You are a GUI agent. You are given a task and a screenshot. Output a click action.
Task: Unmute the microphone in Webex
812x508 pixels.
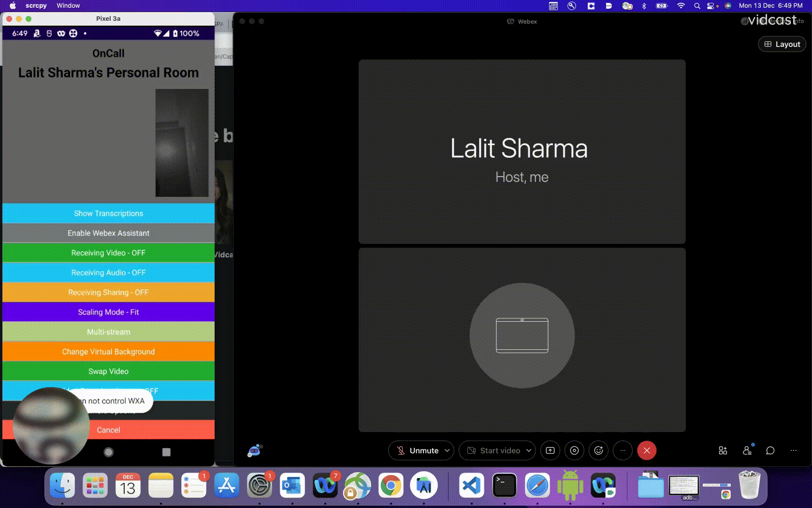(418, 450)
